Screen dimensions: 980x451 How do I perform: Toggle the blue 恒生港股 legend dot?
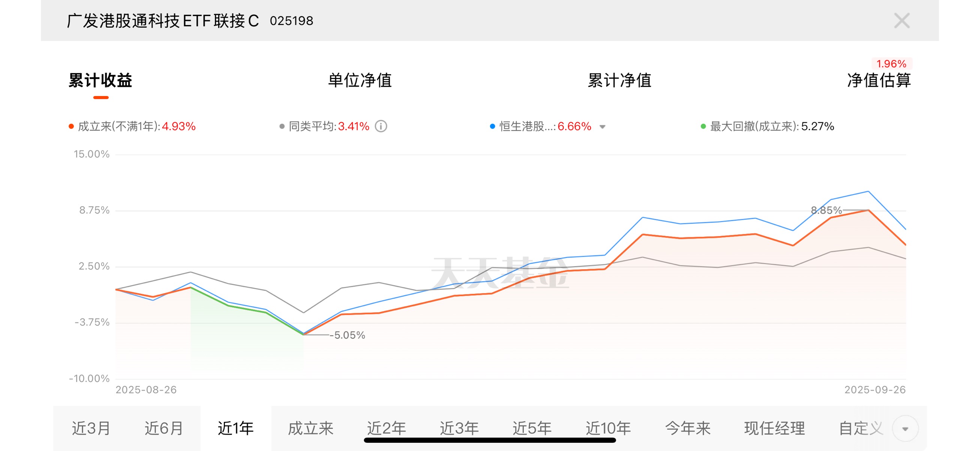[492, 126]
